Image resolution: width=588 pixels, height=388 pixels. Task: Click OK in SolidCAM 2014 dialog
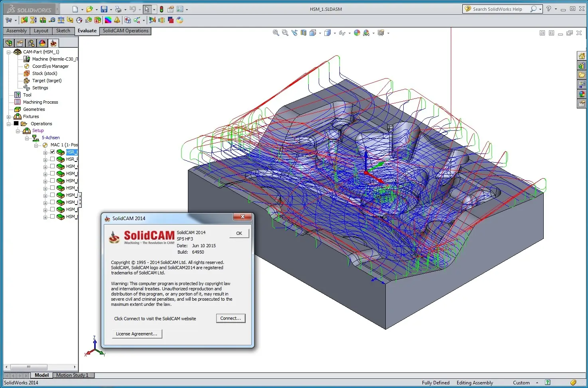[239, 233]
